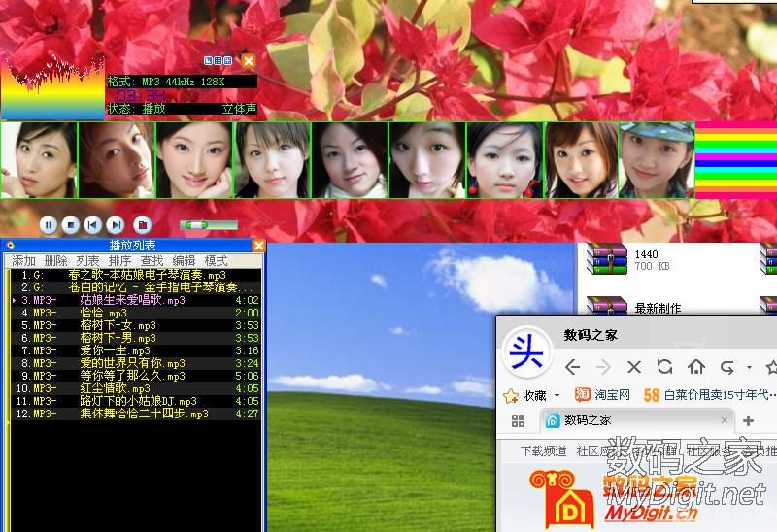
Task: Select track 3 姑娘生来爱唱歌.mp3
Action: (x=136, y=300)
